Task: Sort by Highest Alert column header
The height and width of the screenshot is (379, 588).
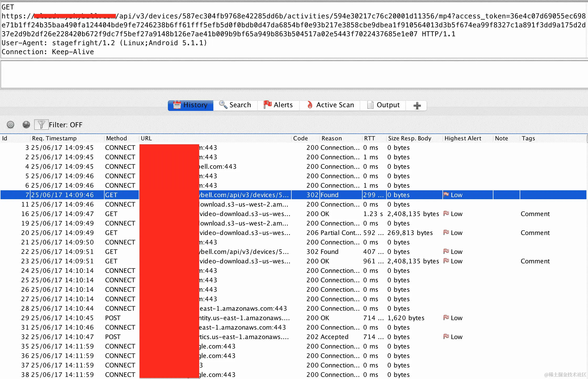Action: [463, 138]
